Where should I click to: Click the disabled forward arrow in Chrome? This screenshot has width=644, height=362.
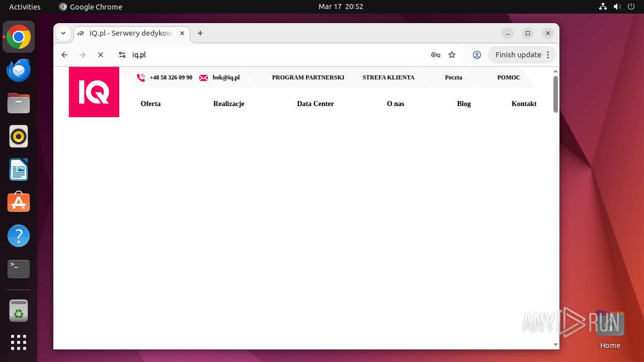pyautogui.click(x=83, y=55)
